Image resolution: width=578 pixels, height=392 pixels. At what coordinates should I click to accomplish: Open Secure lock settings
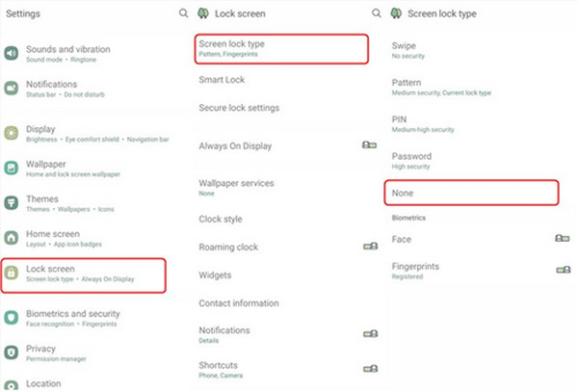[x=239, y=108]
